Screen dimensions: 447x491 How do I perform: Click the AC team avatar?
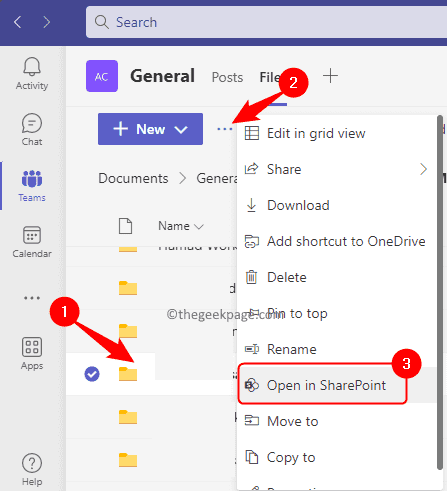[x=102, y=76]
